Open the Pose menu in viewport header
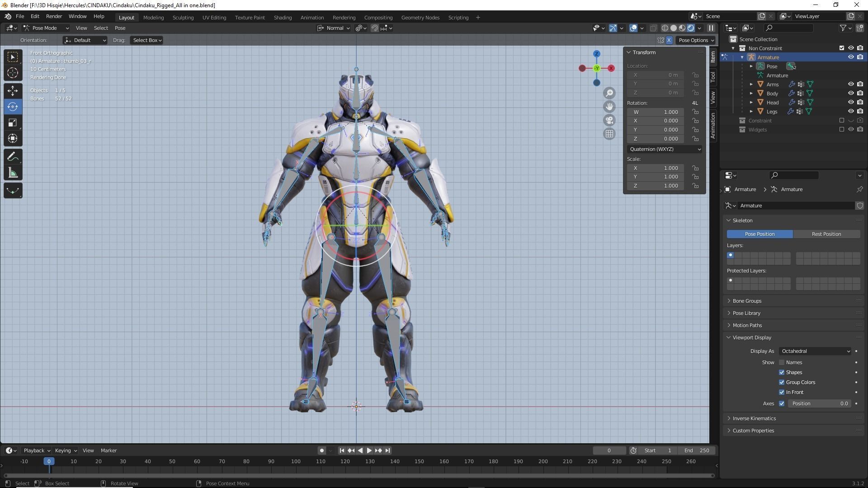Image resolution: width=868 pixels, height=488 pixels. click(x=120, y=28)
